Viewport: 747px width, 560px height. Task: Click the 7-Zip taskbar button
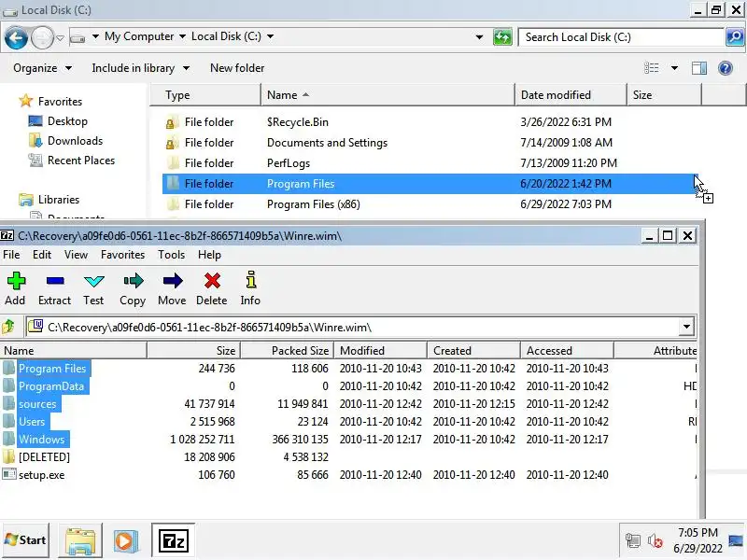click(173, 541)
